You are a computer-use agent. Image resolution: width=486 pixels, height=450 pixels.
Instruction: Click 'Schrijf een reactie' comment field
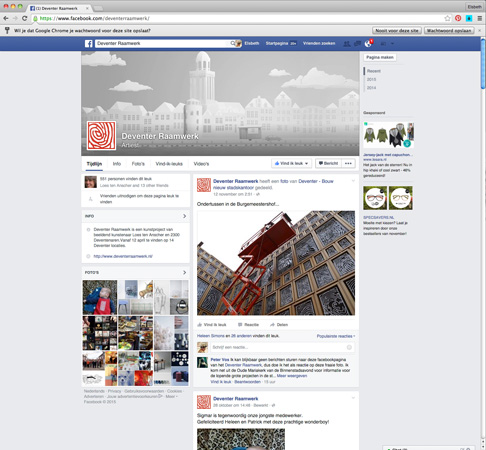click(283, 347)
